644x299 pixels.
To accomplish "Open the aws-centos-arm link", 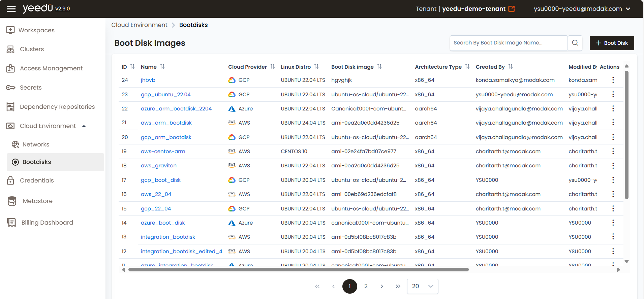I will pos(163,152).
